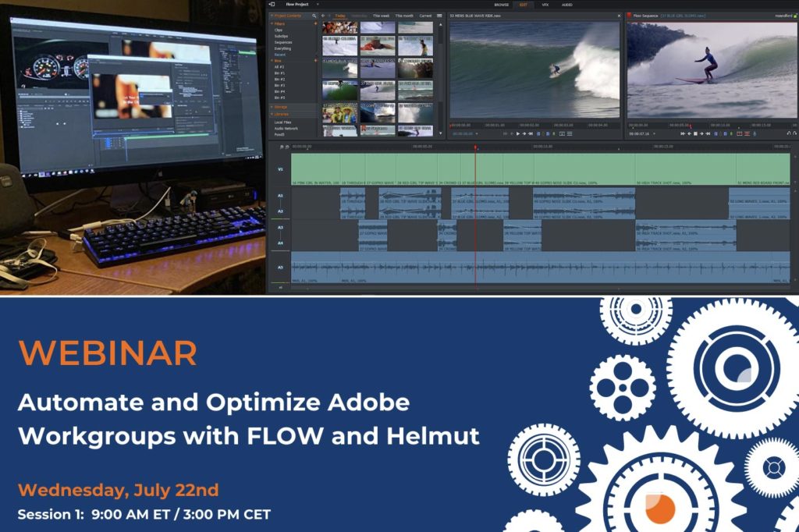Open Pond5 library
799x532 pixels.
click(x=279, y=134)
